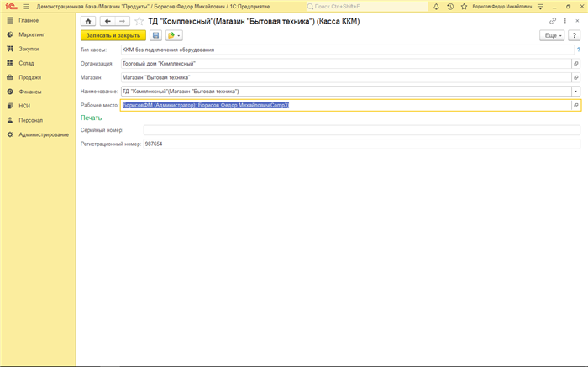This screenshot has width=588, height=367.
Task: Click the Рабочее место field
Action: pos(346,105)
